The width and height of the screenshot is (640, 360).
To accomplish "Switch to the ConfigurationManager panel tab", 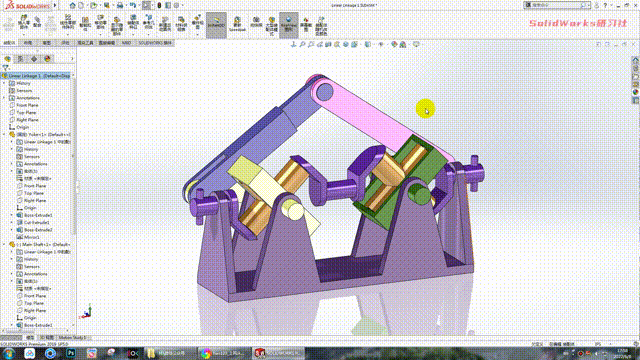I will [x=34, y=59].
